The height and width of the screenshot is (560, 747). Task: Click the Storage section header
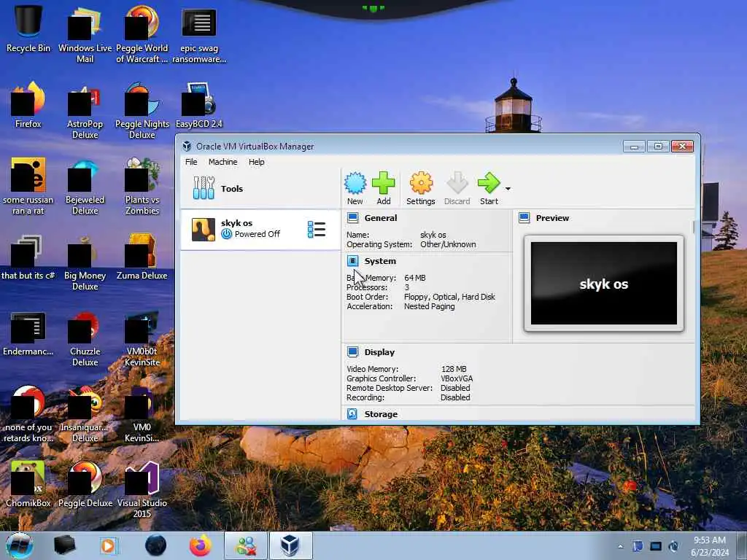click(x=381, y=414)
